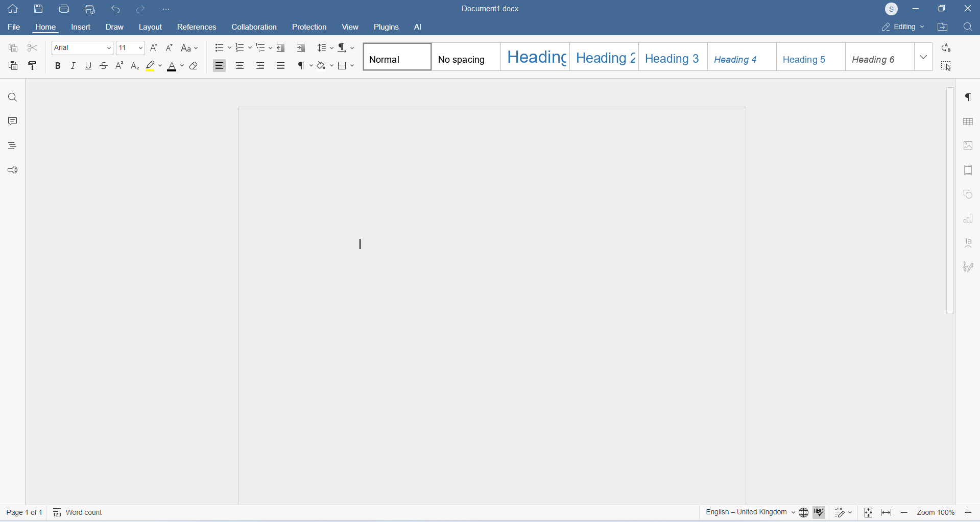Open the Headings navigation panel icon
The image size is (980, 522).
[x=13, y=146]
